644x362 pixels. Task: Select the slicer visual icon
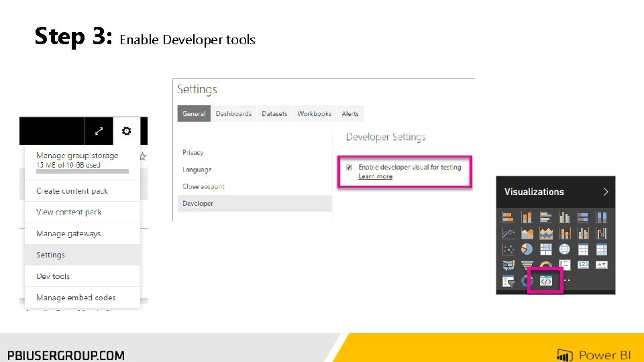pyautogui.click(x=508, y=281)
